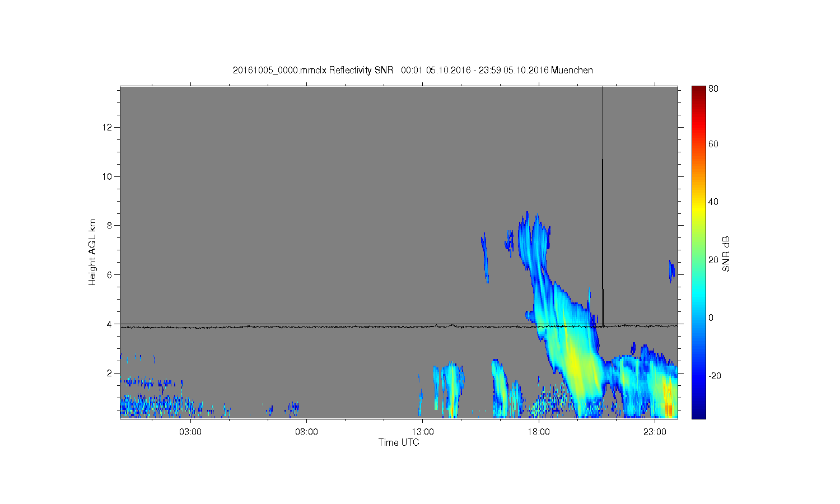Click the height tick label 8
This screenshot has height=504, width=840.
110,226
